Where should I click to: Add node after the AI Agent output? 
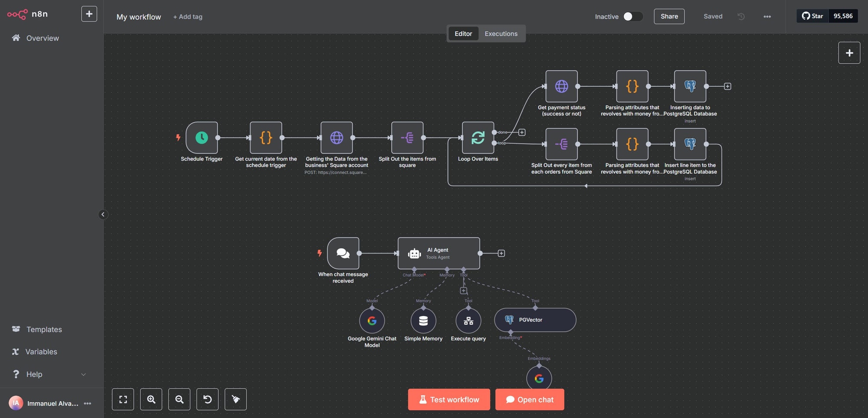click(x=501, y=253)
